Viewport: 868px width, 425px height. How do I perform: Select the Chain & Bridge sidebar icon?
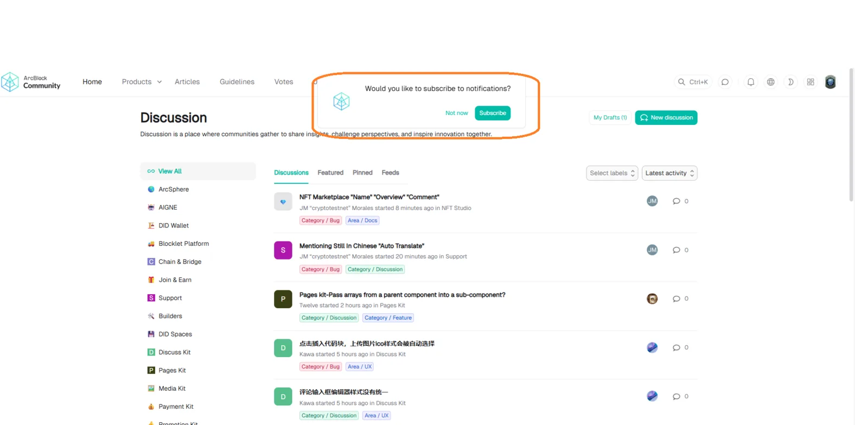click(x=151, y=262)
